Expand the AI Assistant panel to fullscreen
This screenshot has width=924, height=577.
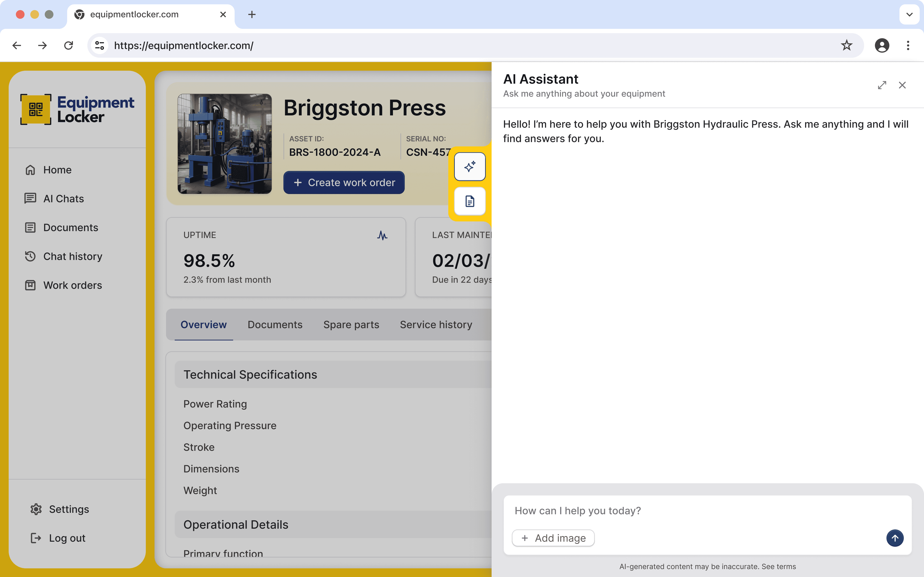tap(882, 85)
